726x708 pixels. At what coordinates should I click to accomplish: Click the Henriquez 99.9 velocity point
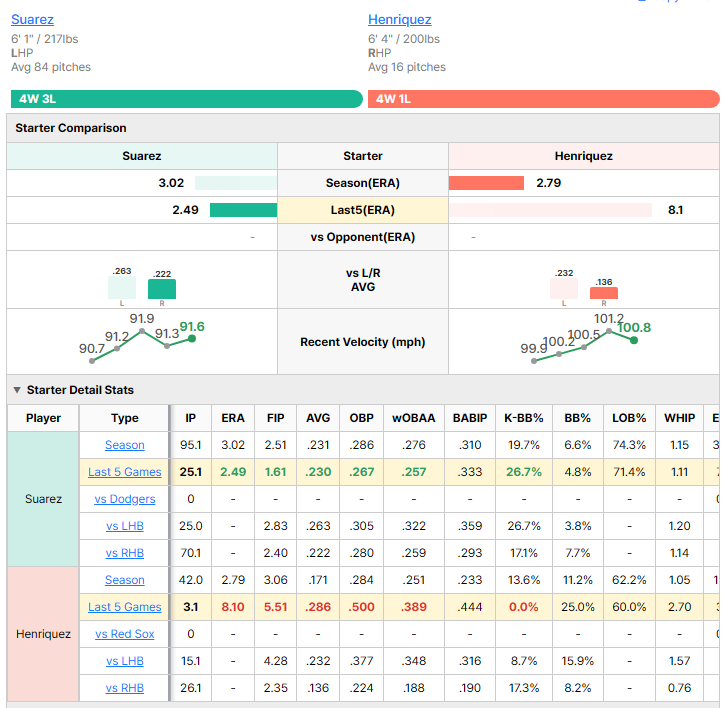(534, 361)
